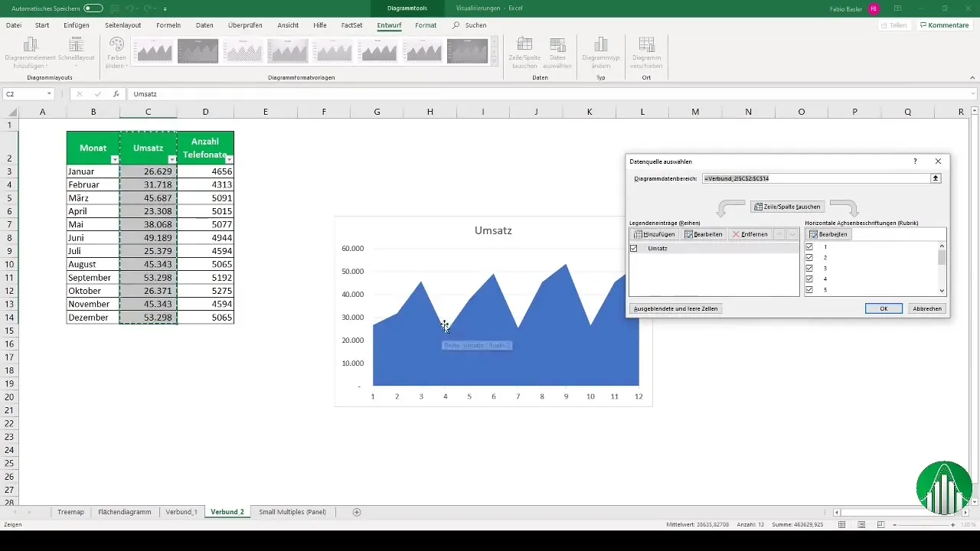The image size is (980, 551).
Task: Click Entfernen to remove the series
Action: pos(750,234)
